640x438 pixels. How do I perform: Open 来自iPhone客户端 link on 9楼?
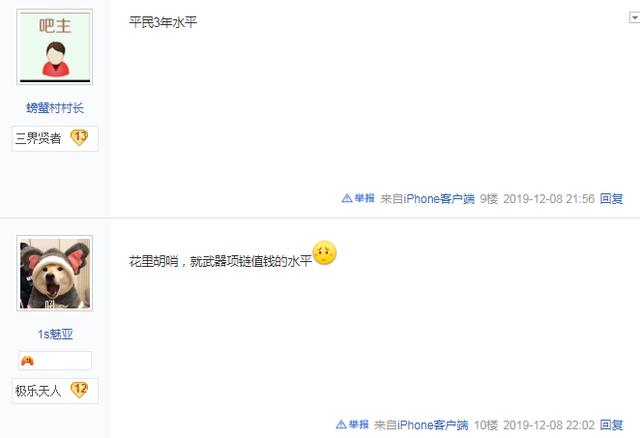(427, 199)
